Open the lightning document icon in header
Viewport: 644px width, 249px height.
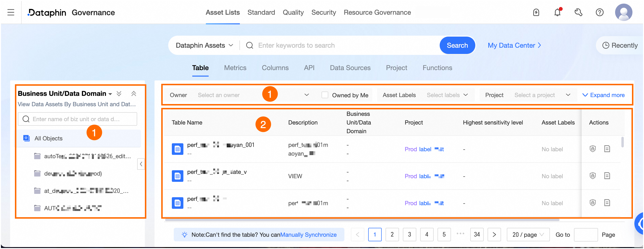click(x=536, y=12)
